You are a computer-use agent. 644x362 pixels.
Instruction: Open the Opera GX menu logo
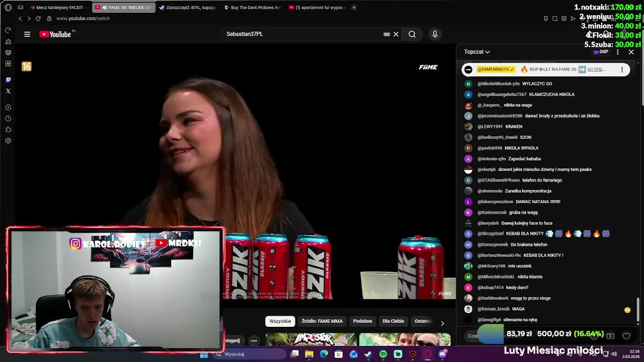pyautogui.click(x=8, y=8)
